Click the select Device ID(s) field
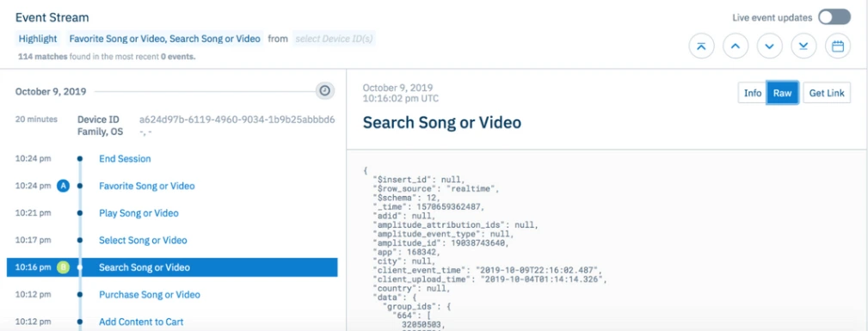 coord(335,39)
